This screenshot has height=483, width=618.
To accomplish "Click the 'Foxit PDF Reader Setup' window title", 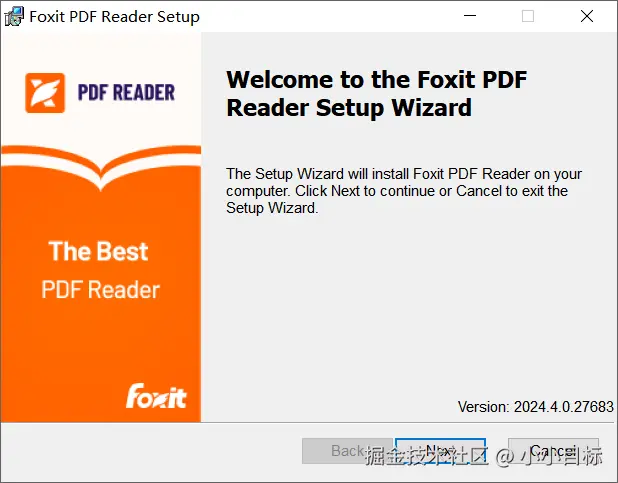I will [115, 17].
